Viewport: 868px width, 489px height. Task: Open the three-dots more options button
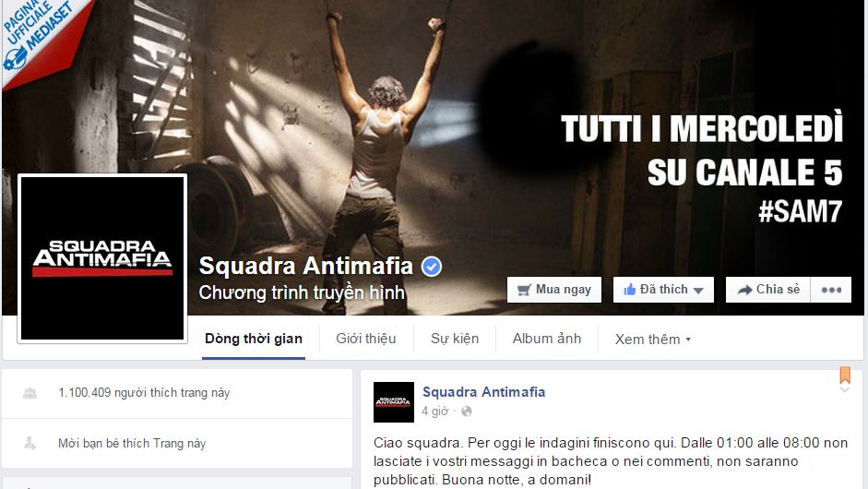tap(831, 290)
